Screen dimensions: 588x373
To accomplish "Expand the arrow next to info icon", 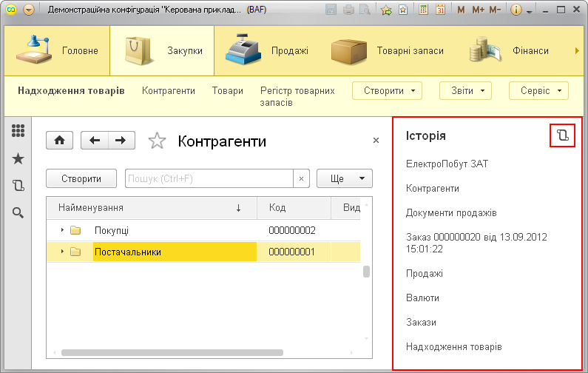I will [x=529, y=12].
